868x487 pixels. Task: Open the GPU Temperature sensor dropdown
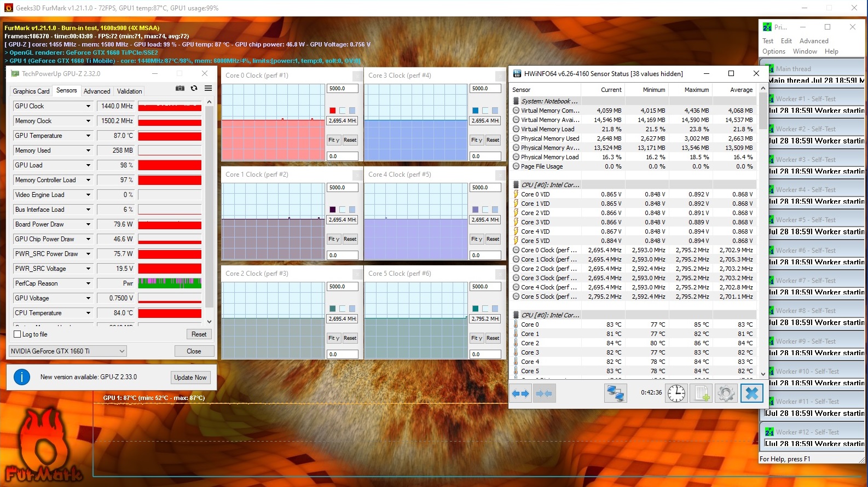pyautogui.click(x=88, y=136)
